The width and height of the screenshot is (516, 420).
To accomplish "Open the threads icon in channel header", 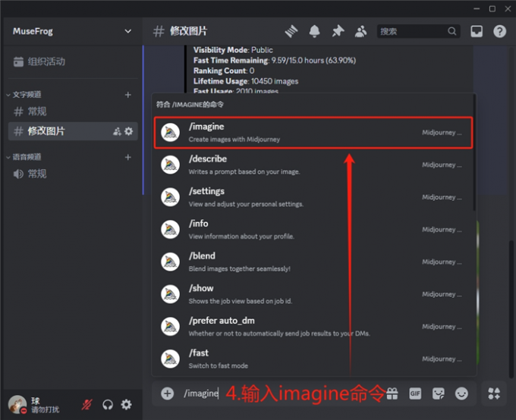I will pos(291,32).
